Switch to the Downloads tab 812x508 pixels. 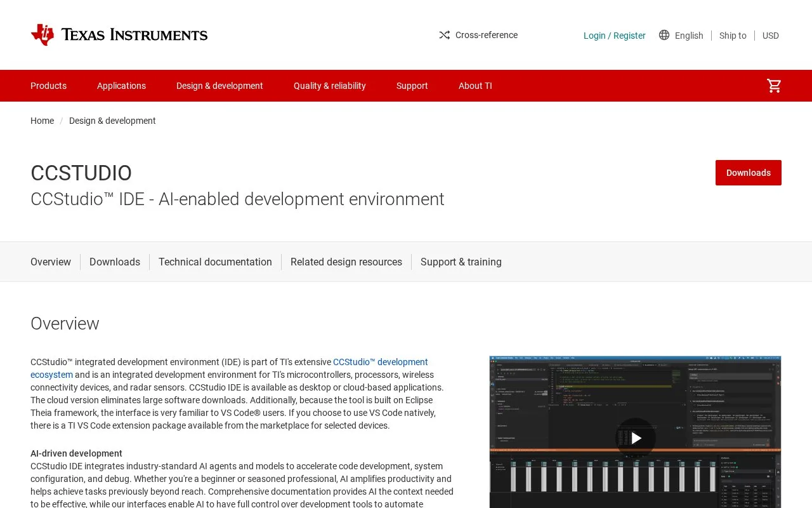pos(115,262)
